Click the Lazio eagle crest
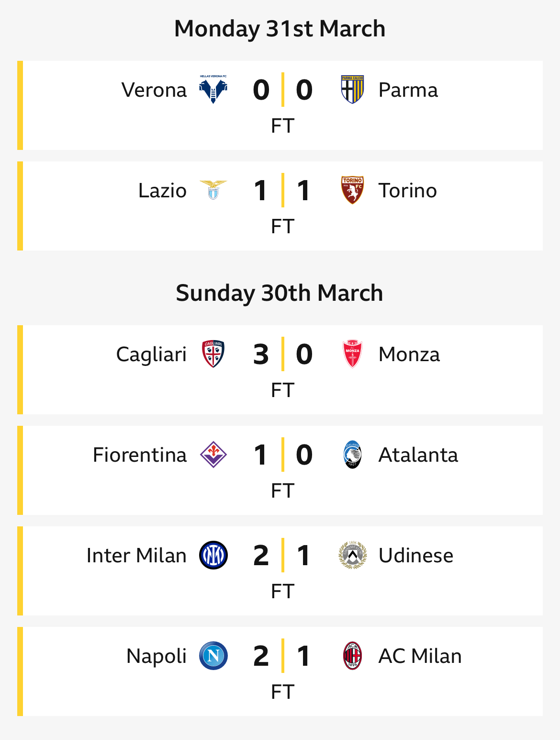 [x=213, y=190]
